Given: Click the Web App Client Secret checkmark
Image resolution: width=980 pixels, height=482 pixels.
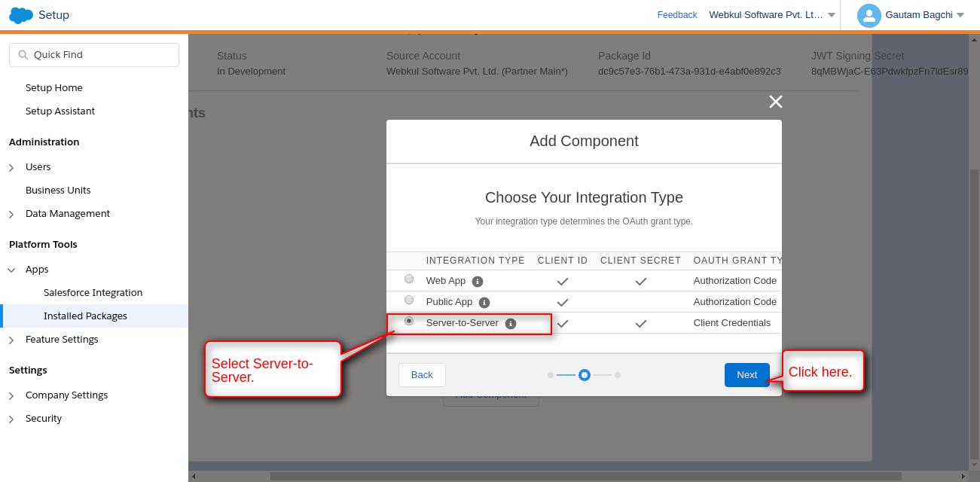Looking at the screenshot, I should pos(640,282).
